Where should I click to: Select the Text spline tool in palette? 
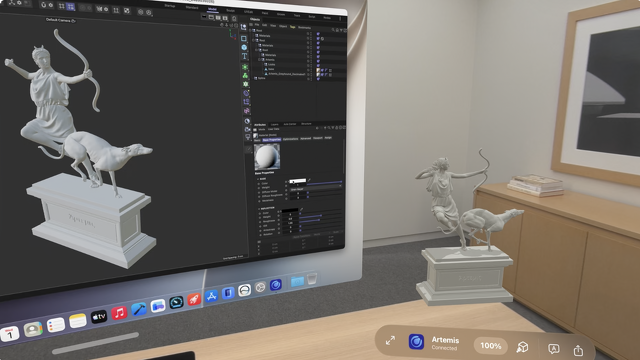[244, 56]
